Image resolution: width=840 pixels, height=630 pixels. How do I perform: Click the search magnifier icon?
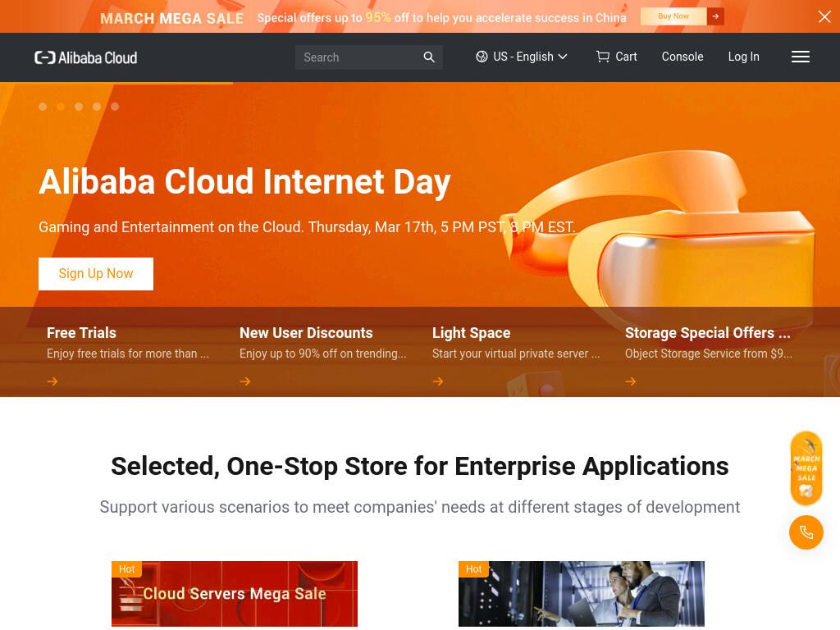(x=429, y=57)
